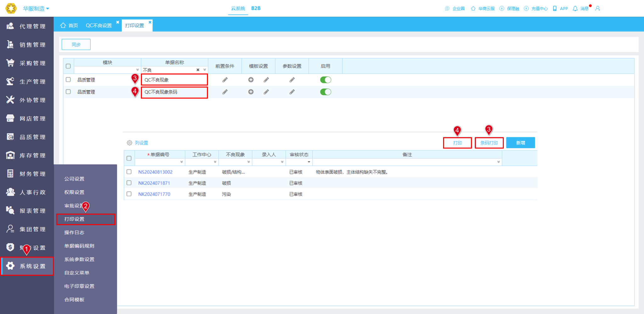Image resolution: width=644 pixels, height=314 pixels.
Task: Open document link NK2024071770
Action: point(154,194)
